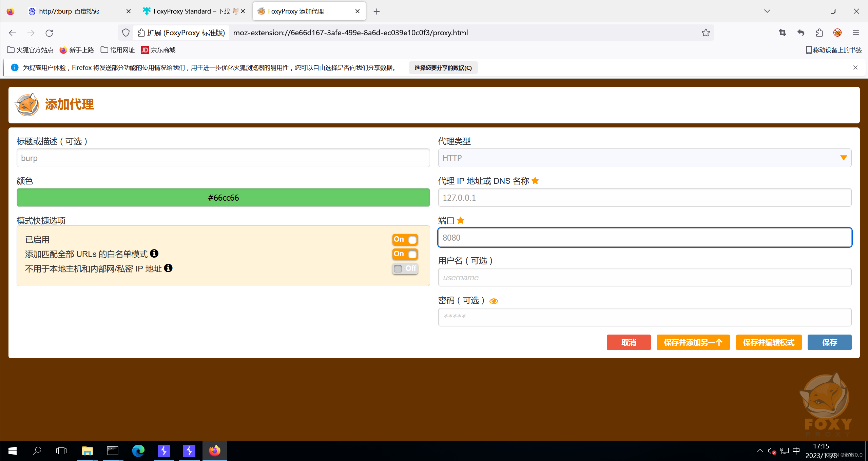The height and width of the screenshot is (461, 868).
Task: Click info icon beside localhost/intranet option
Action: 168,268
